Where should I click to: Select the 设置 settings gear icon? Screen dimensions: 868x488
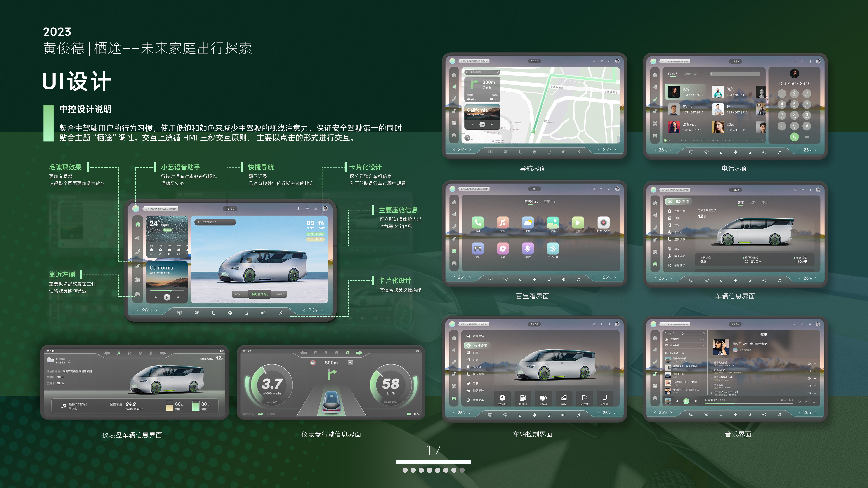coord(503,249)
